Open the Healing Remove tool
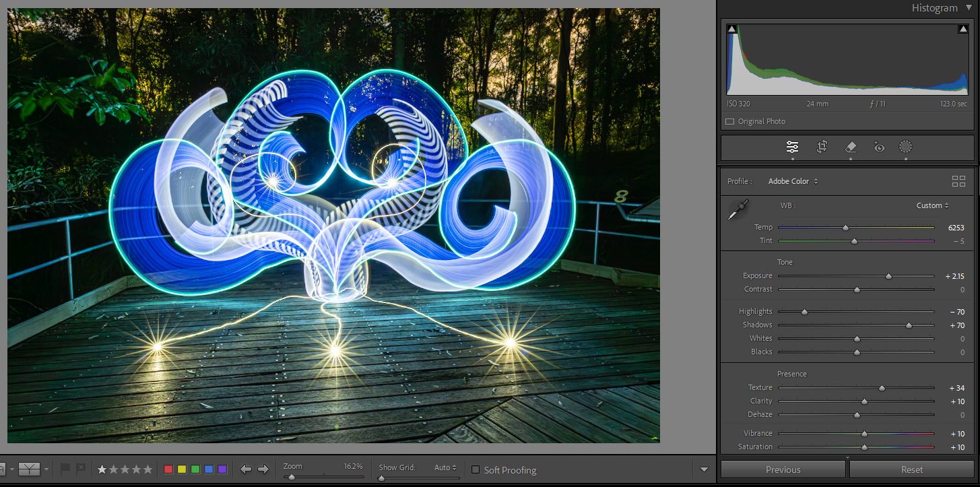 pos(851,148)
